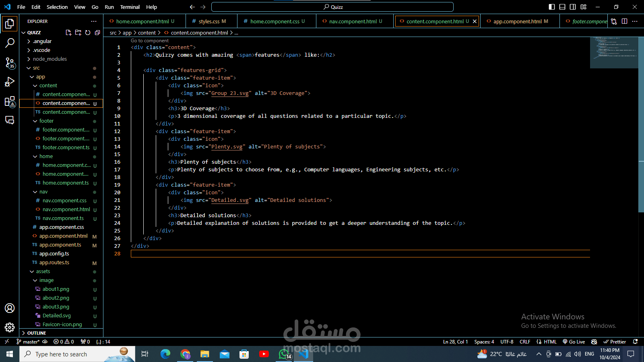Open the Search view in activity bar
Viewport: 644px width, 362px height.
pos(10,43)
